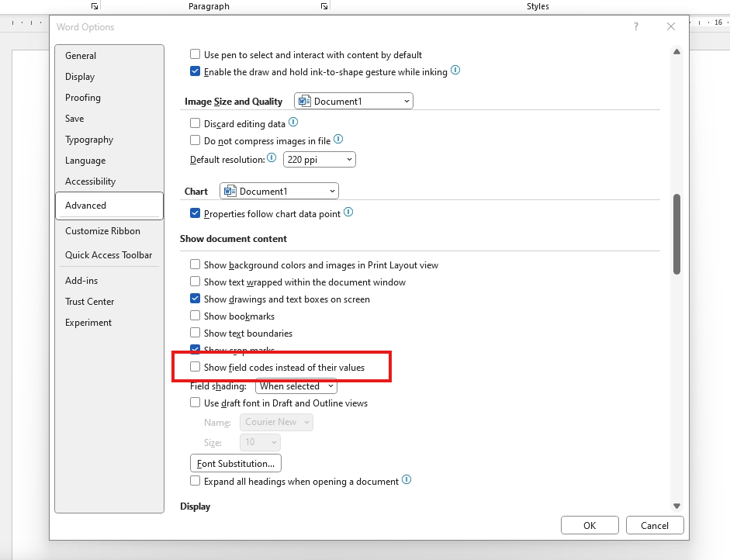Click Cancel button

[x=655, y=526]
